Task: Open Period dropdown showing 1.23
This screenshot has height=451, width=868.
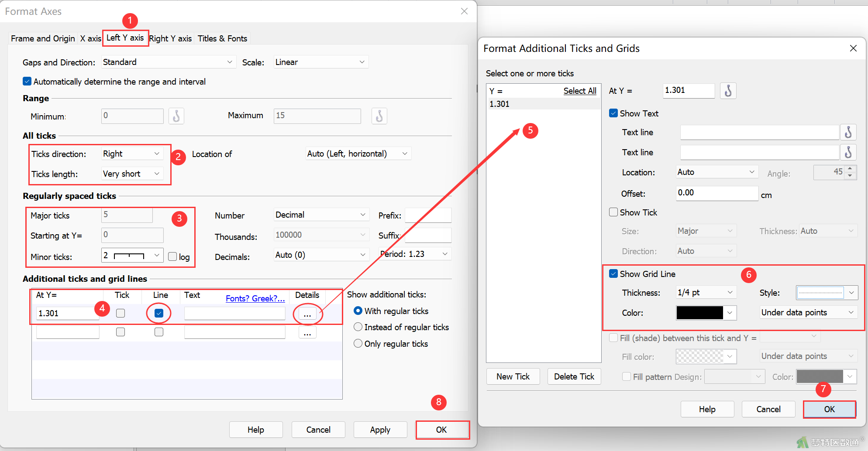Action: [415, 254]
